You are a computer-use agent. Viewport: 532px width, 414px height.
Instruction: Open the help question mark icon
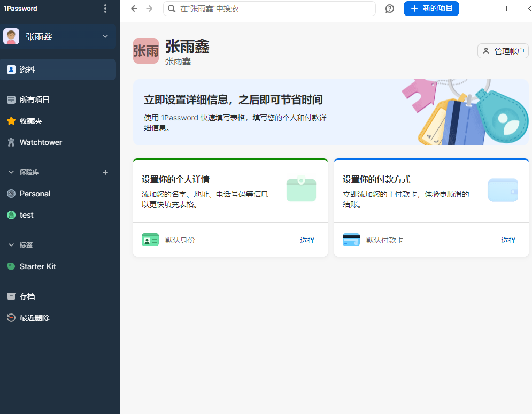(x=390, y=9)
